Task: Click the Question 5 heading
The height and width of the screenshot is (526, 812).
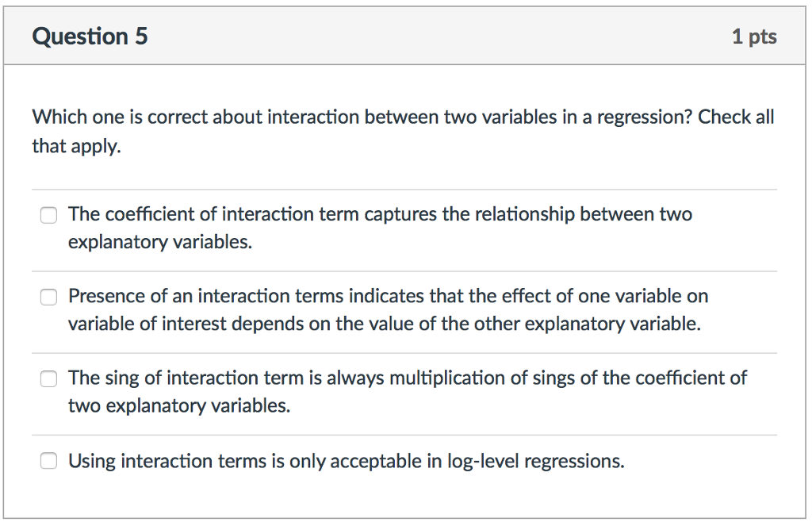Action: click(90, 36)
